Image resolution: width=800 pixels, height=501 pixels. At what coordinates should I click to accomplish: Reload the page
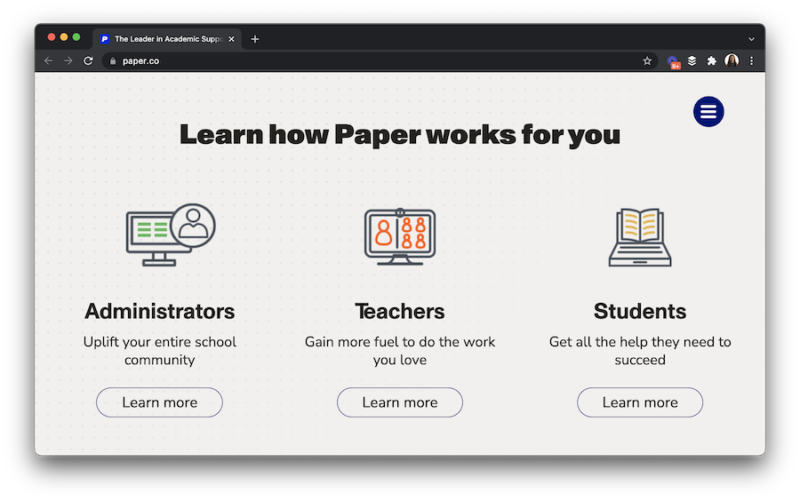click(88, 61)
